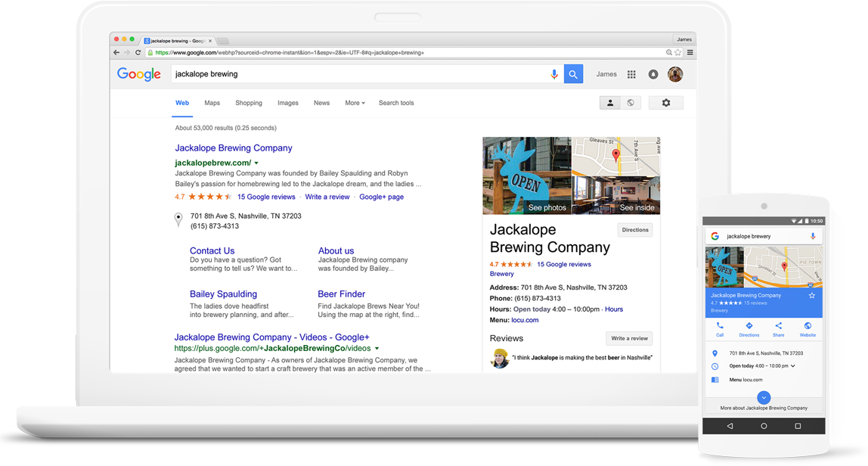Switch to the Images tab
The width and height of the screenshot is (868, 466).
pyautogui.click(x=287, y=102)
